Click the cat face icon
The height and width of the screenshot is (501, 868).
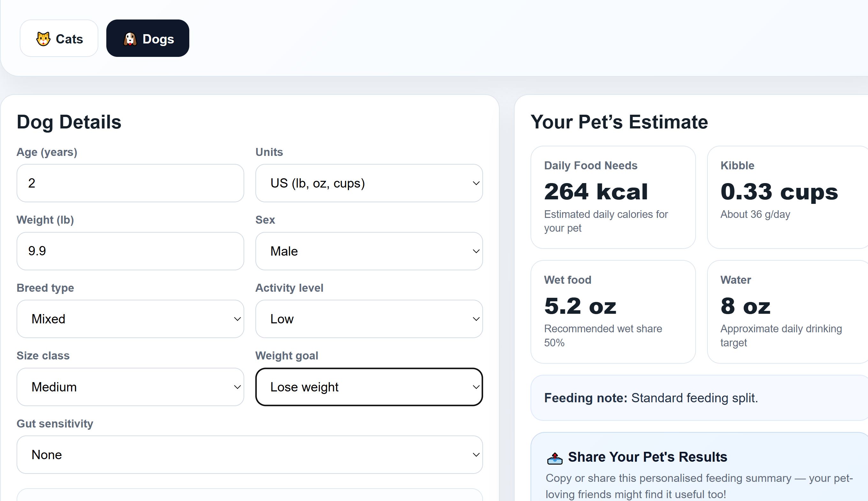click(x=43, y=39)
